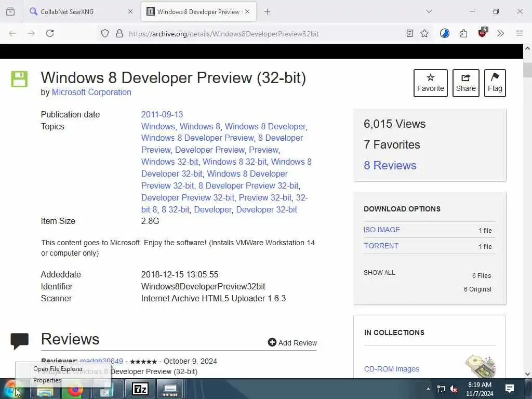Open a new tab with plus button

tap(267, 12)
